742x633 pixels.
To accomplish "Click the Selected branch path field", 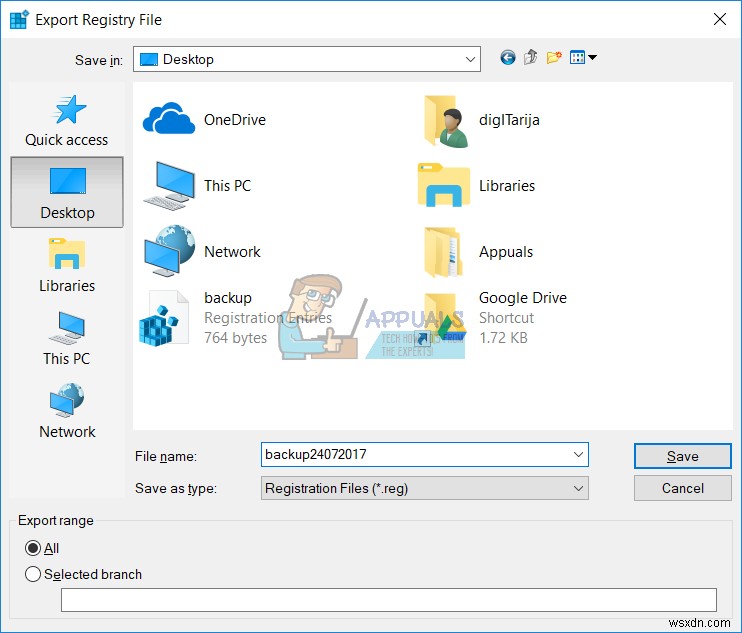I will pyautogui.click(x=389, y=600).
